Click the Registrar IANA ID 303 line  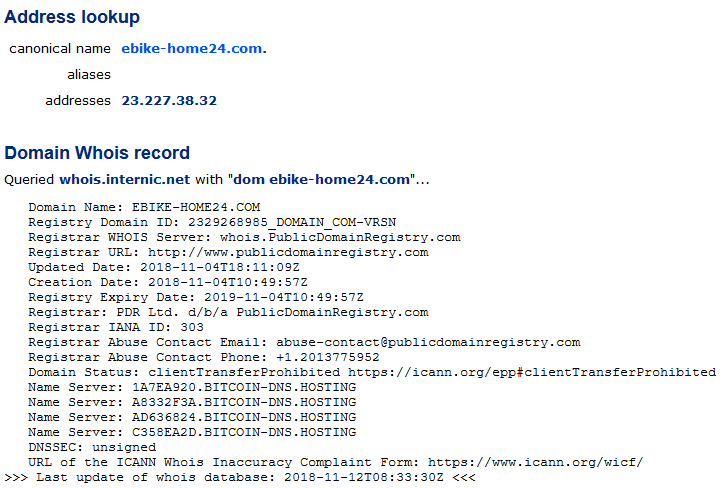coord(116,327)
